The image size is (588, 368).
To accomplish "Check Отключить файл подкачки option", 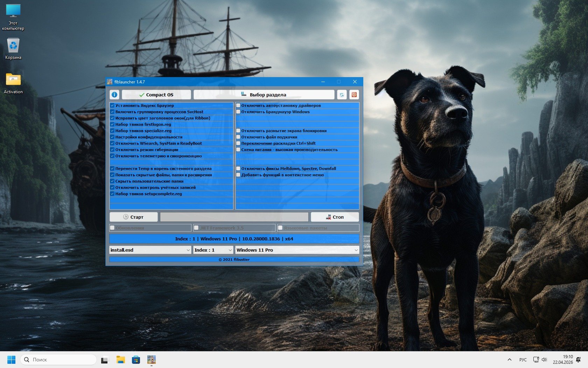I will (238, 137).
